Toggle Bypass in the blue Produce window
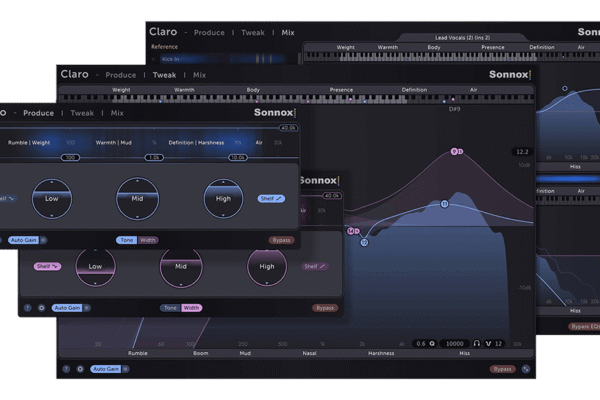This screenshot has width=600, height=400. tap(281, 240)
